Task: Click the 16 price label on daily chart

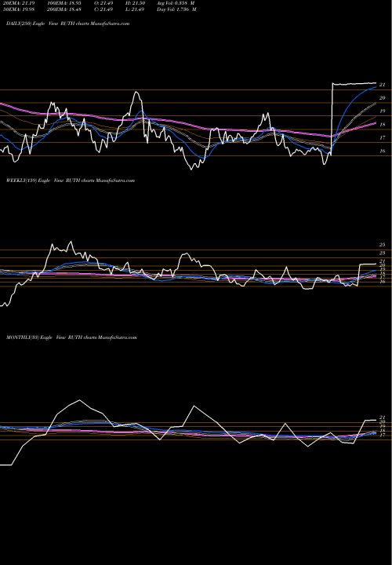Action: pos(383,151)
